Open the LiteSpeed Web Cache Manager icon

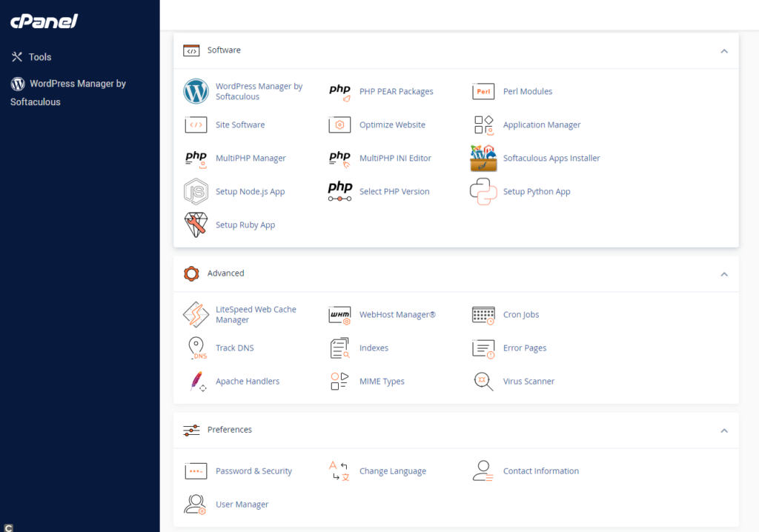click(196, 315)
